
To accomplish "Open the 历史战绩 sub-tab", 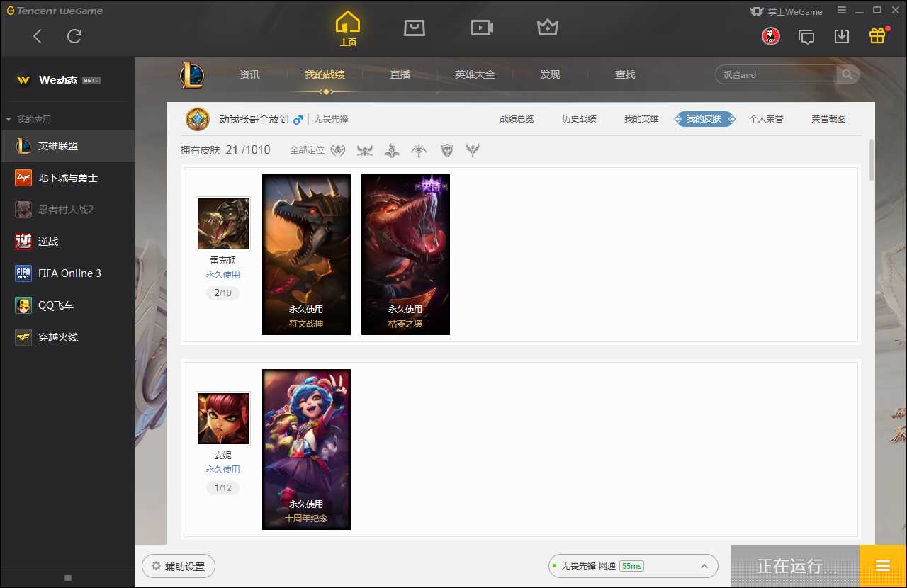I will pos(580,119).
